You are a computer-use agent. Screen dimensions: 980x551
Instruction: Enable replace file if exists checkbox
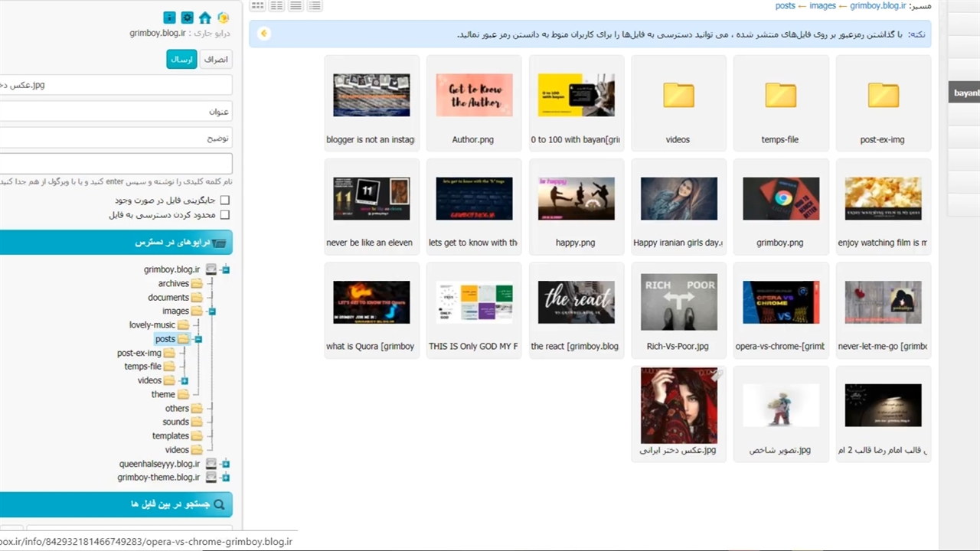(x=224, y=201)
